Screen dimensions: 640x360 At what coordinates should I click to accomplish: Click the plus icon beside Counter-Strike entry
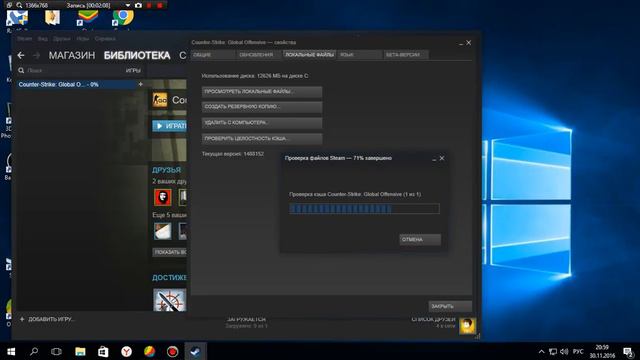click(x=140, y=84)
